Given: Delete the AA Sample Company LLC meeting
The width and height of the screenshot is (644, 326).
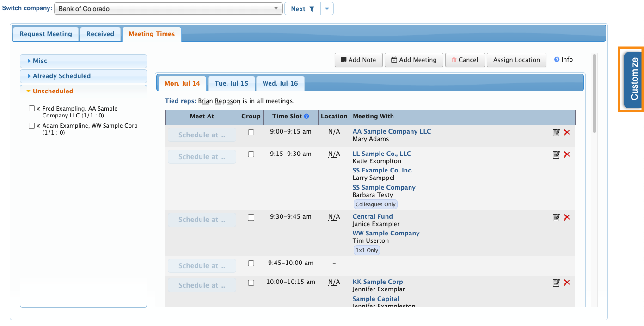Looking at the screenshot, I should pos(567,133).
